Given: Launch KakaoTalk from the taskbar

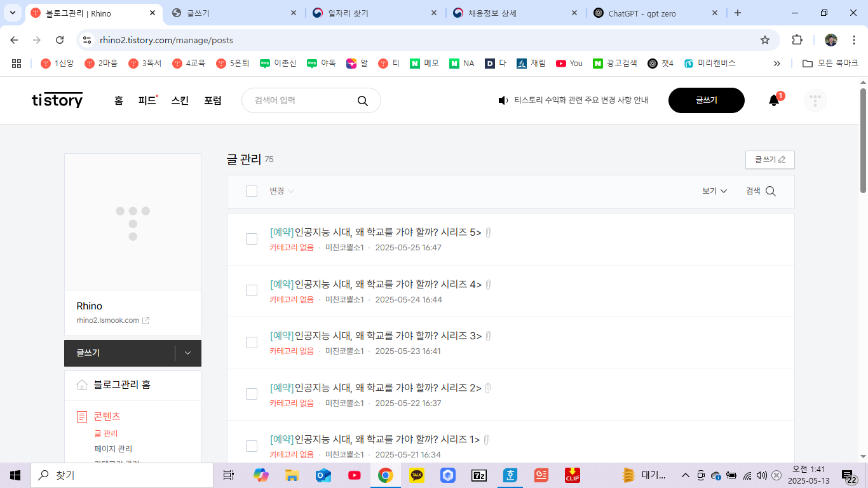Looking at the screenshot, I should pyautogui.click(x=416, y=475).
